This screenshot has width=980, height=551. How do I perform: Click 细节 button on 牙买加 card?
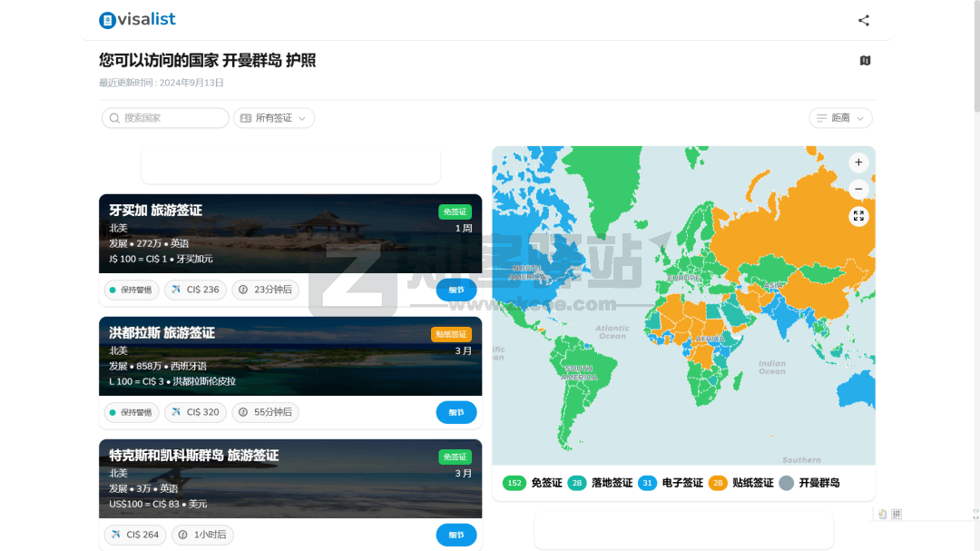456,290
